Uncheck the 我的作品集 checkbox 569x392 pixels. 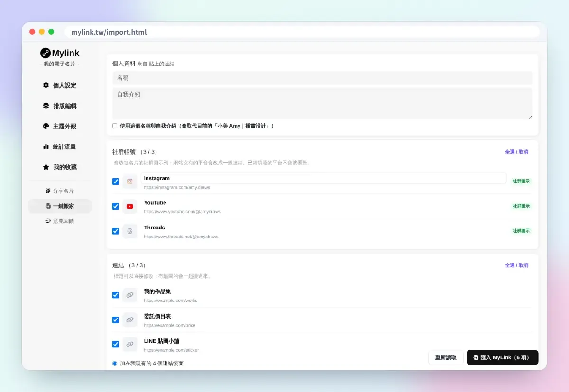(116, 295)
